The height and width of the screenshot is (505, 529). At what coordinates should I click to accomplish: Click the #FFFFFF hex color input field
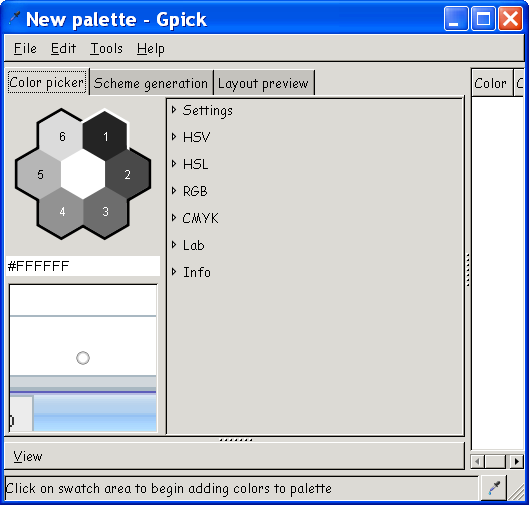click(x=83, y=266)
